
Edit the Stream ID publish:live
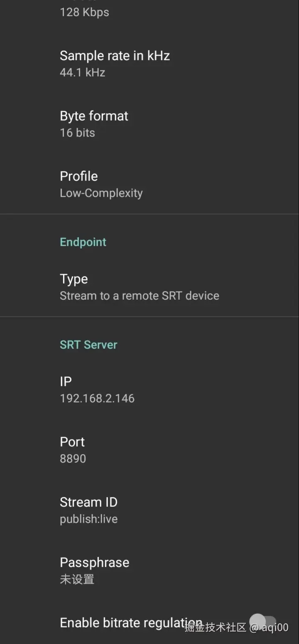[x=89, y=509]
